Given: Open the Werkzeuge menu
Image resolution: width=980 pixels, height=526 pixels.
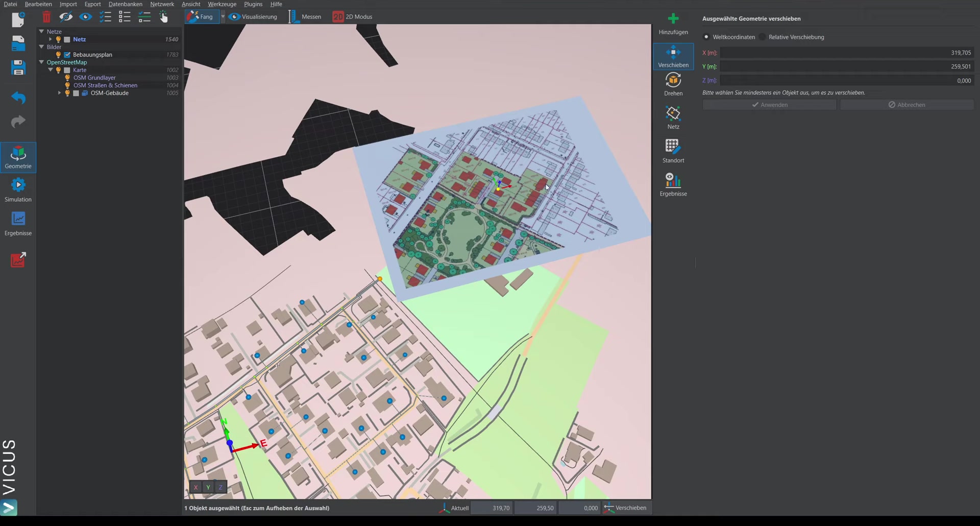Looking at the screenshot, I should click(x=222, y=4).
